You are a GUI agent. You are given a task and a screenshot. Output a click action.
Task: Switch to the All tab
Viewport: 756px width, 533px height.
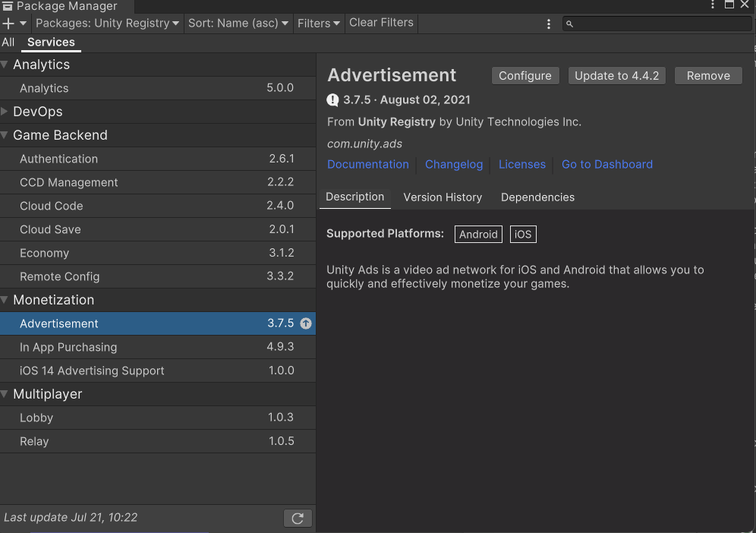click(x=8, y=42)
